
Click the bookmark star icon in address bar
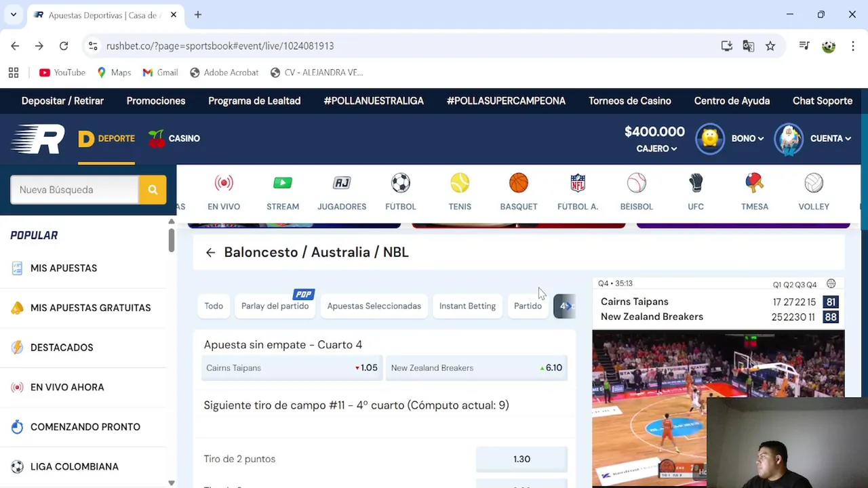[x=770, y=46]
